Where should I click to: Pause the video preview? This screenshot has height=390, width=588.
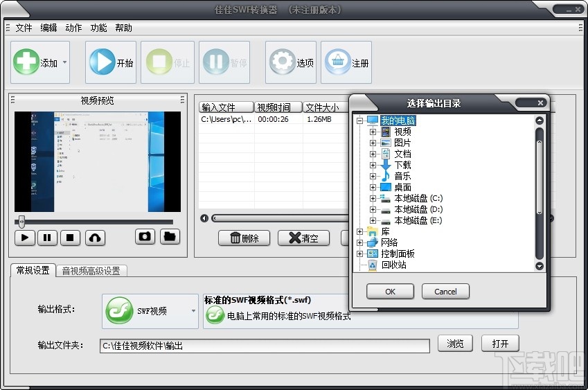pos(47,238)
